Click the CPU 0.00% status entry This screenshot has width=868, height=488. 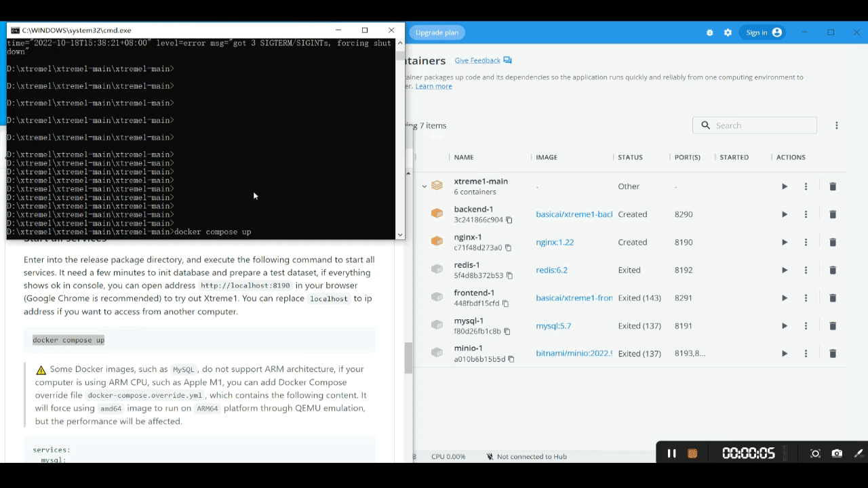(448, 456)
